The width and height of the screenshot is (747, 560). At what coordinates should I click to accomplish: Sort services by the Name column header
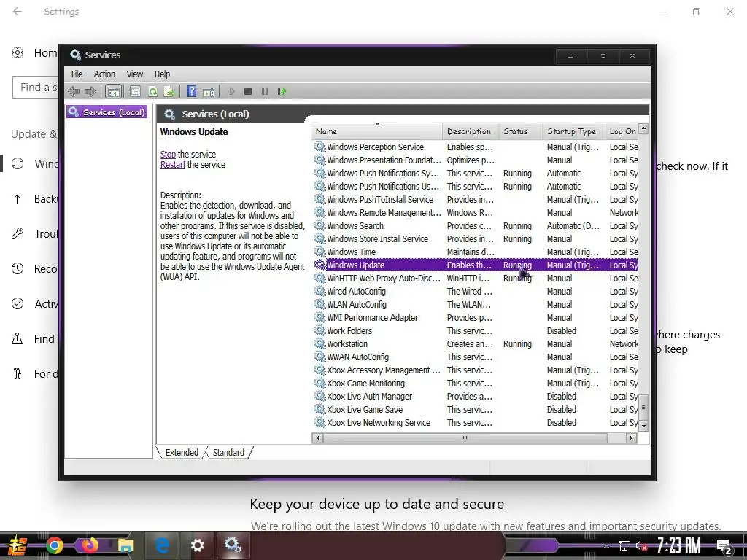tap(377, 131)
